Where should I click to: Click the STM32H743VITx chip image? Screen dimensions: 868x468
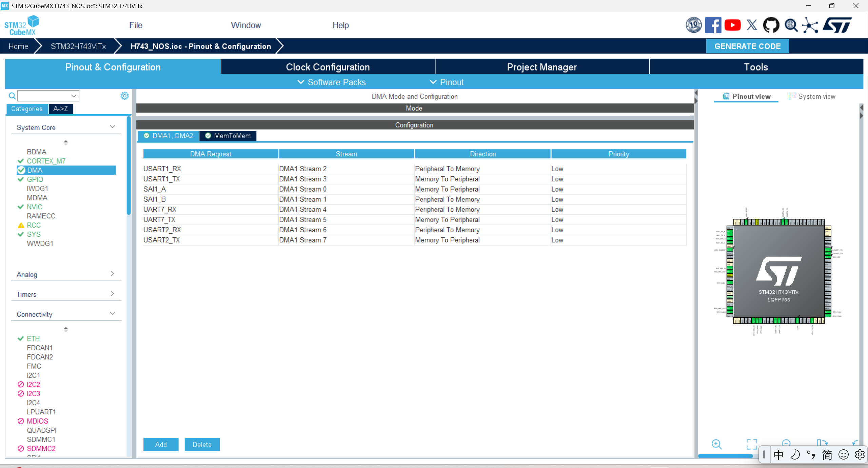pos(778,271)
